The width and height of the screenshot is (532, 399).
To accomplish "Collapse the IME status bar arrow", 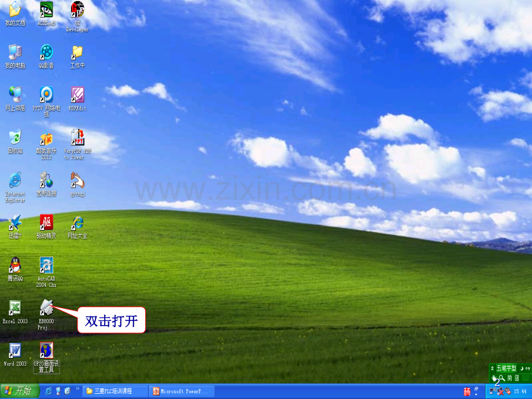I will 492,368.
